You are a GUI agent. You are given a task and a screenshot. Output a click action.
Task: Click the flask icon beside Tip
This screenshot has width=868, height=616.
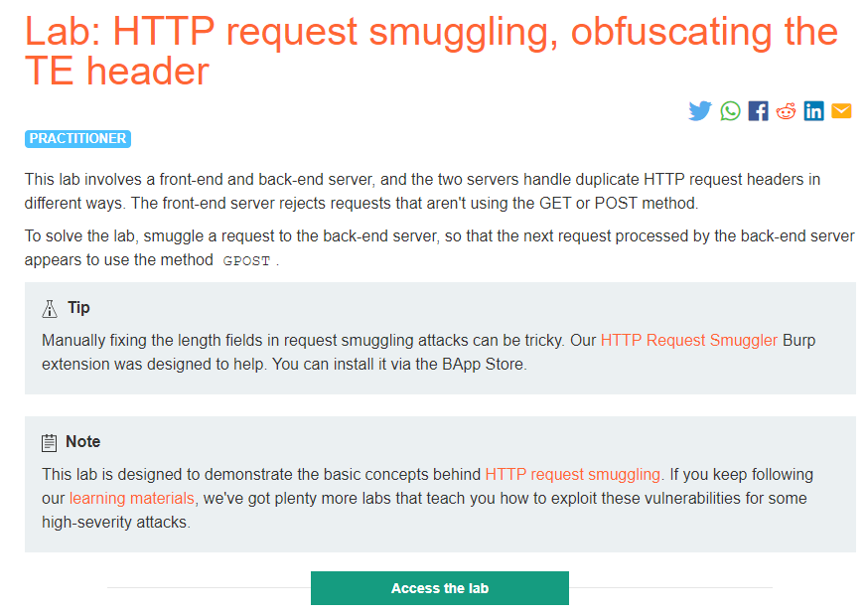50,308
